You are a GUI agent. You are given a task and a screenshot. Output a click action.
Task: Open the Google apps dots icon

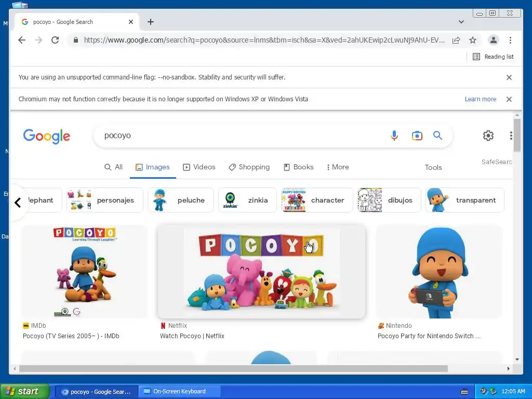pyautogui.click(x=511, y=136)
